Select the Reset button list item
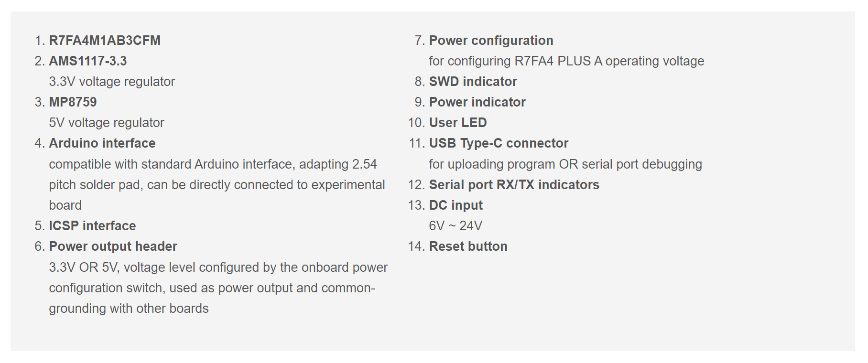This screenshot has width=868, height=363. click(468, 246)
